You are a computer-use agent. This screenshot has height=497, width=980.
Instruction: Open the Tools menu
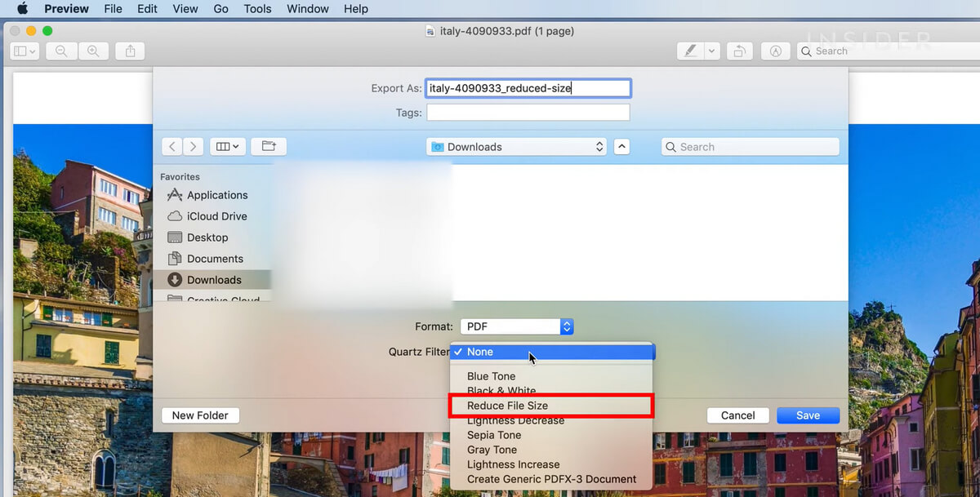click(x=257, y=9)
